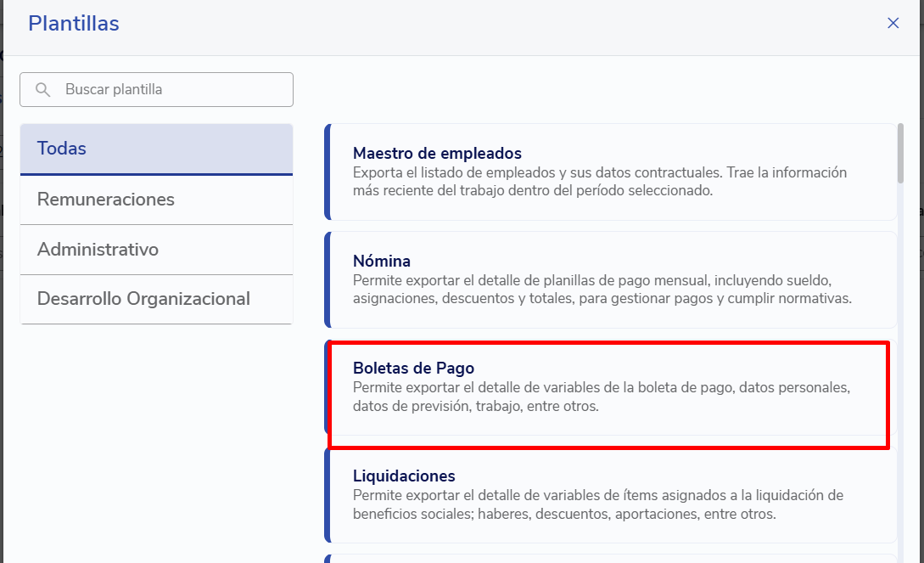Click the blue accent bar on Nómina card

click(327, 279)
